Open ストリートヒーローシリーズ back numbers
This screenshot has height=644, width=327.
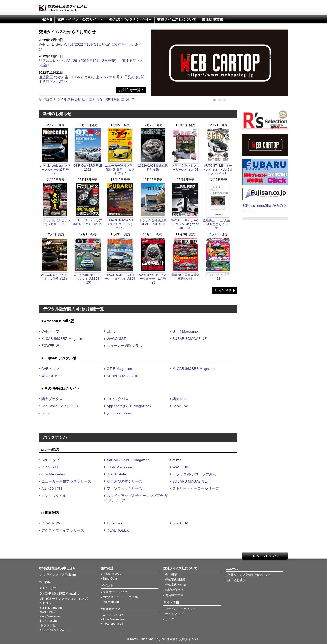196,489
